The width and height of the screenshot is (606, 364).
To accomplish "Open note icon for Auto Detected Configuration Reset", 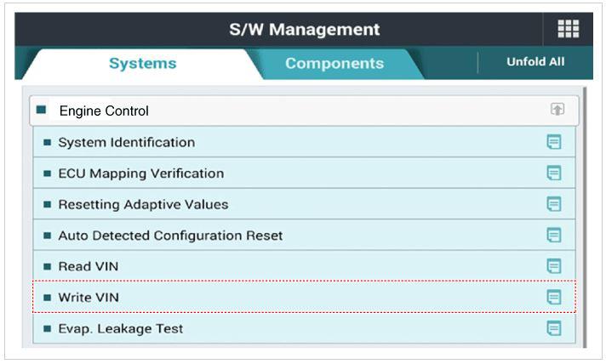I will coord(554,236).
